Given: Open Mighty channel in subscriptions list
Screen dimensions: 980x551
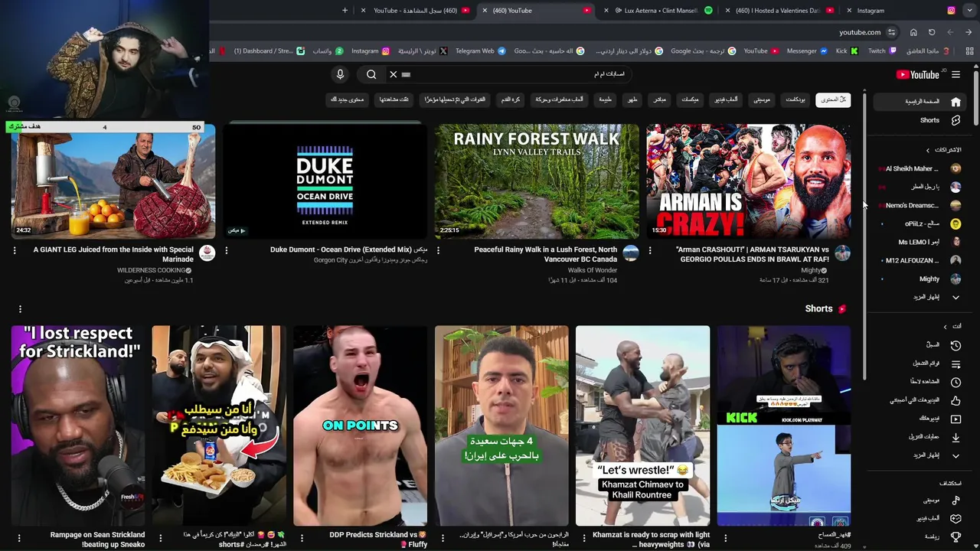Looking at the screenshot, I should click(921, 279).
